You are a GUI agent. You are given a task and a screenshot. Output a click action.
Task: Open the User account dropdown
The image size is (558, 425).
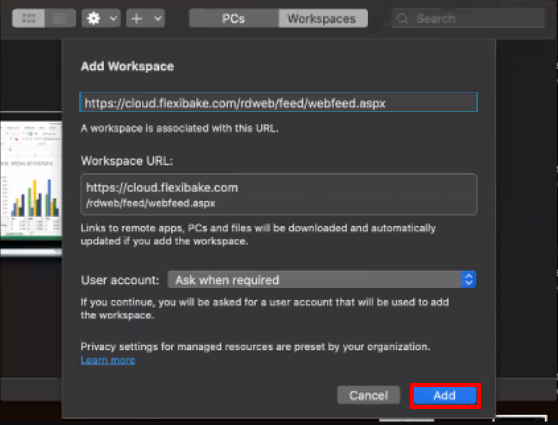click(x=322, y=280)
